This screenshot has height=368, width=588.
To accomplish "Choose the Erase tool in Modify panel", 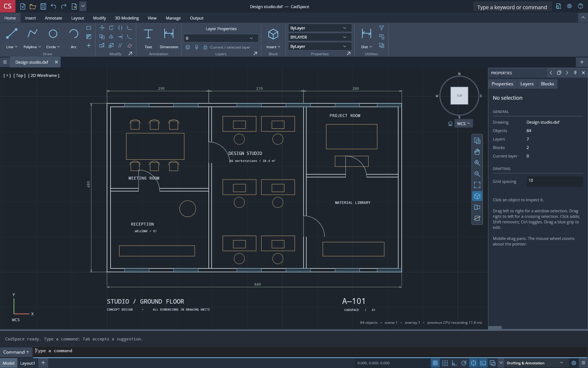I will coord(129,45).
